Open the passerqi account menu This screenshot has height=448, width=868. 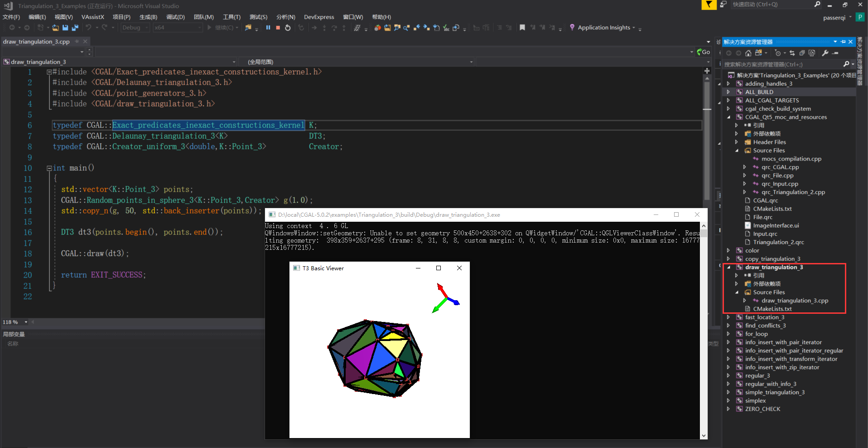point(837,18)
